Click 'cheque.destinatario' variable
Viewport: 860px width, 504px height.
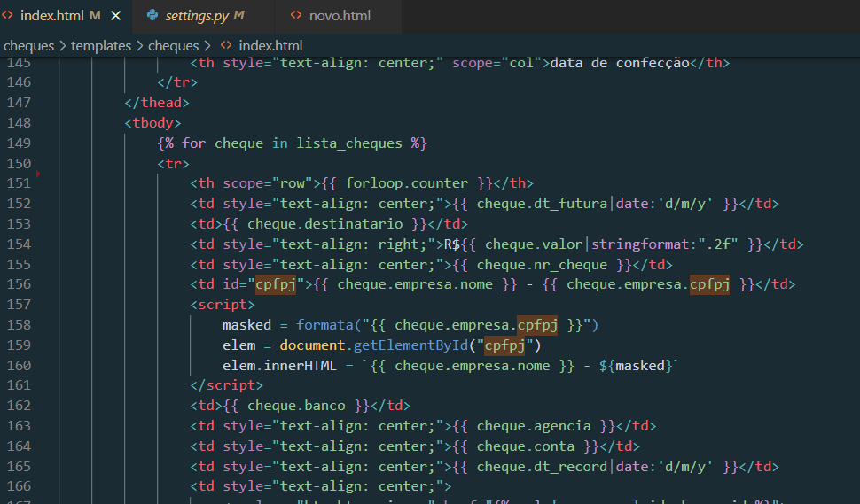click(324, 224)
